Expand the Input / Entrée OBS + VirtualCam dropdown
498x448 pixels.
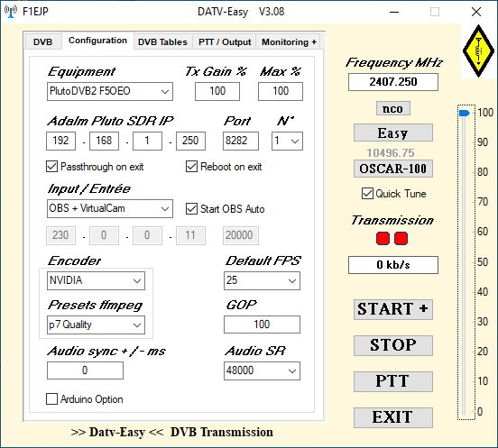(110, 208)
